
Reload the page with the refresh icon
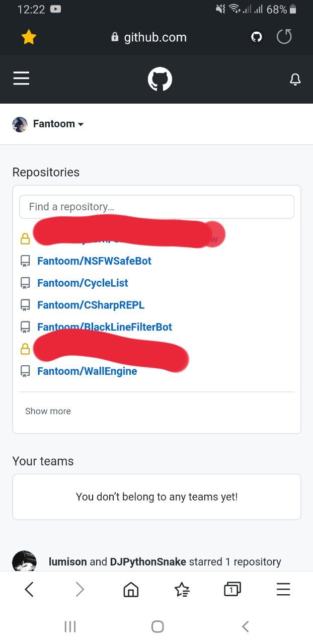pyautogui.click(x=284, y=37)
